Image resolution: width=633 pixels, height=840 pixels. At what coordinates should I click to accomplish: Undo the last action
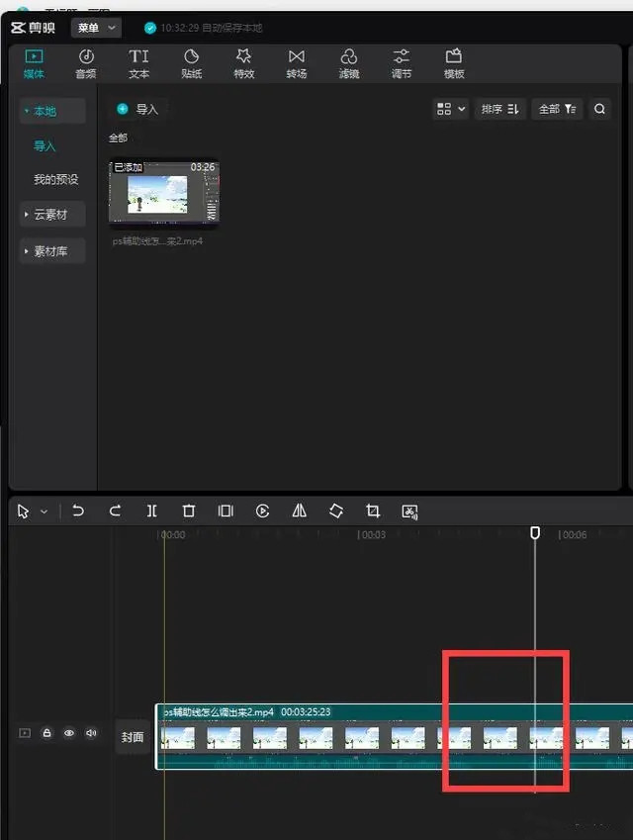pos(78,512)
